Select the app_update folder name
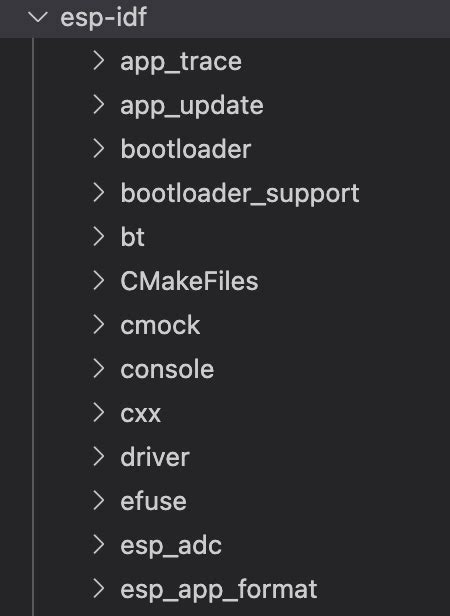Image resolution: width=450 pixels, height=616 pixels. click(x=192, y=106)
